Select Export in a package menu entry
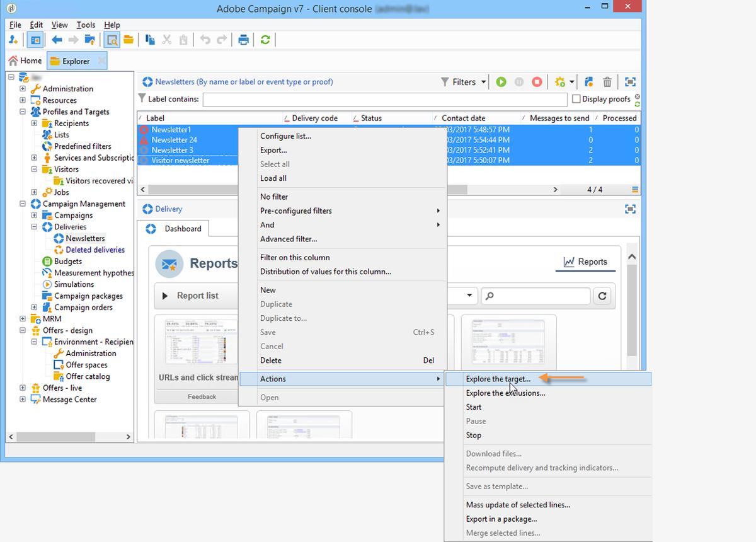This screenshot has height=542, width=756. click(x=501, y=519)
